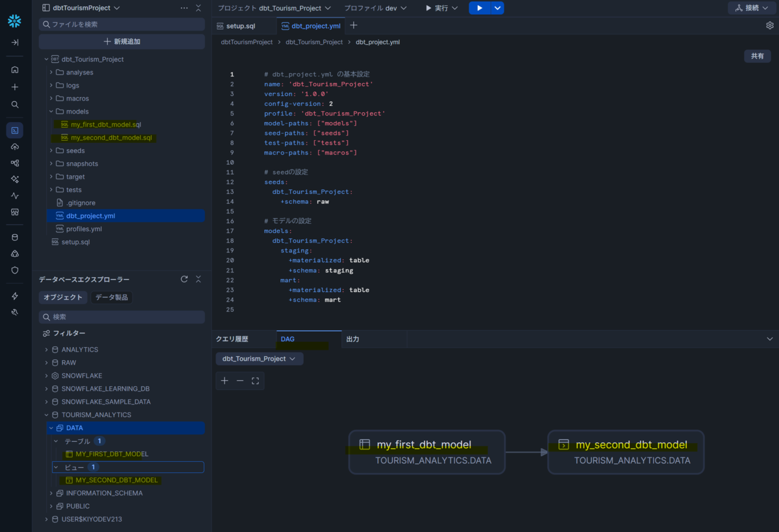Image resolution: width=779 pixels, height=532 pixels.
Task: Select MY_SECOND_DBT_MODEL view in explorer
Action: point(116,480)
